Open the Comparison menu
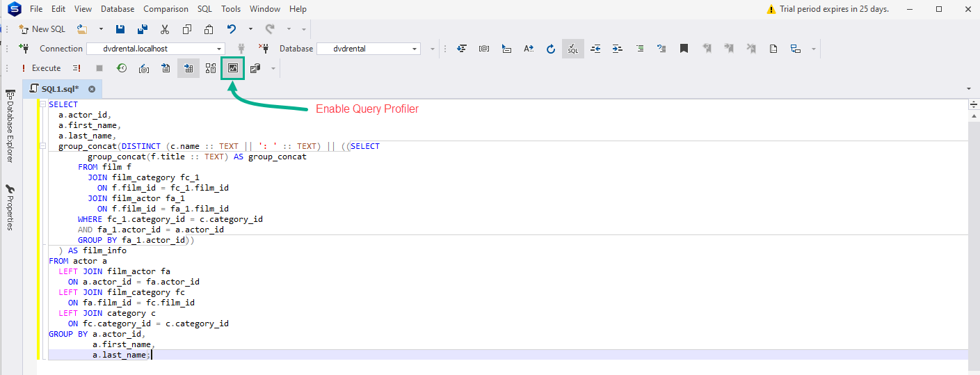This screenshot has width=980, height=375. (166, 9)
